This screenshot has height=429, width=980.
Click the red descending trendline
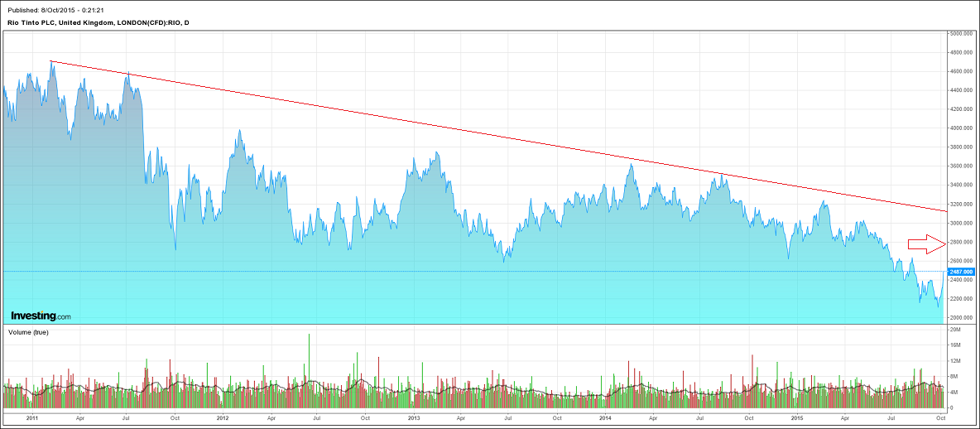point(497,136)
